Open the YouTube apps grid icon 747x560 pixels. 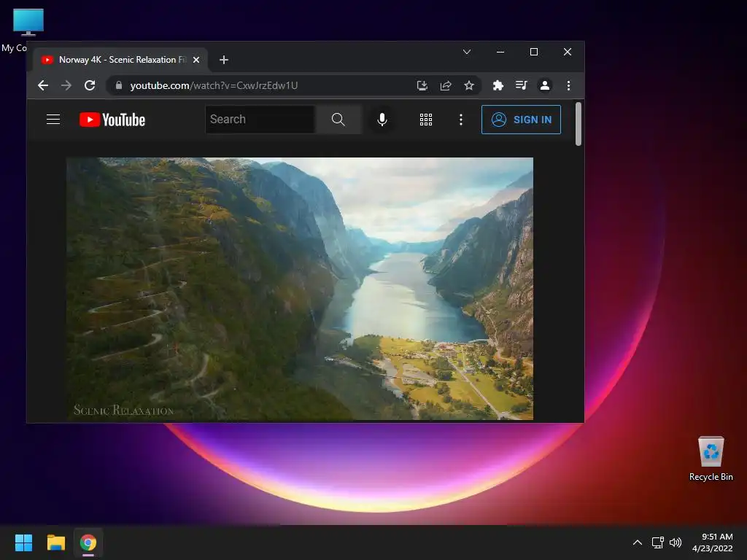click(x=426, y=120)
